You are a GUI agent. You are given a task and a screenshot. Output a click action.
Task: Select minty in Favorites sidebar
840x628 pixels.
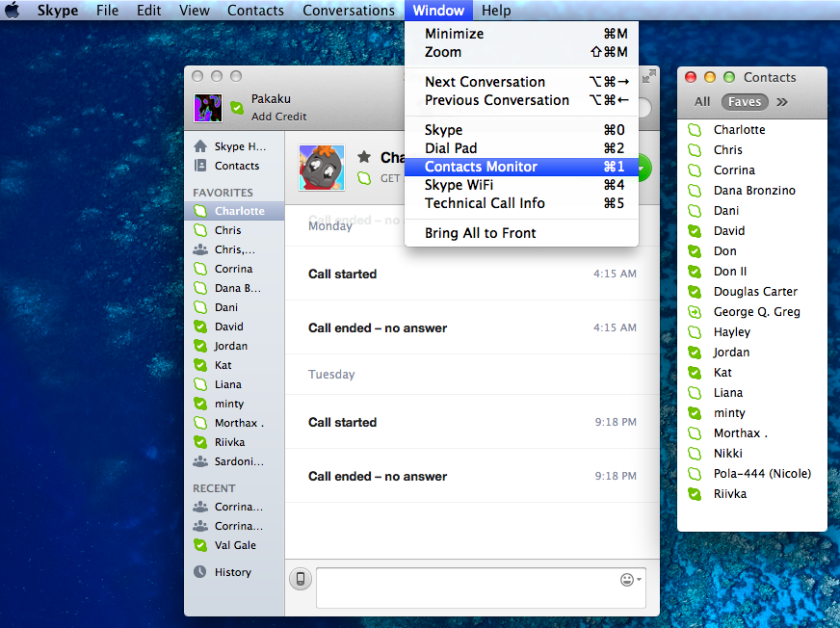pos(233,404)
